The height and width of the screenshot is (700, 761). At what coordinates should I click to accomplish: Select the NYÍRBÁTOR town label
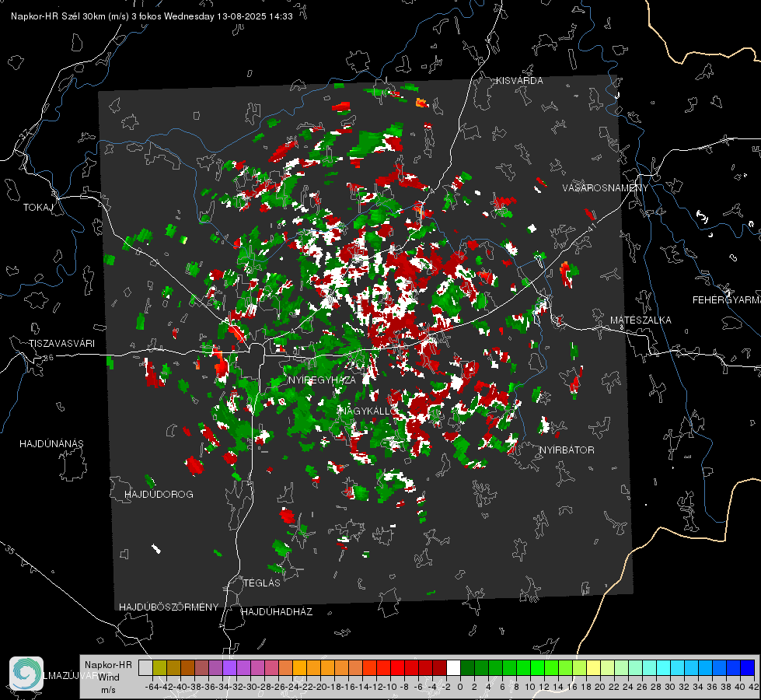tap(567, 450)
